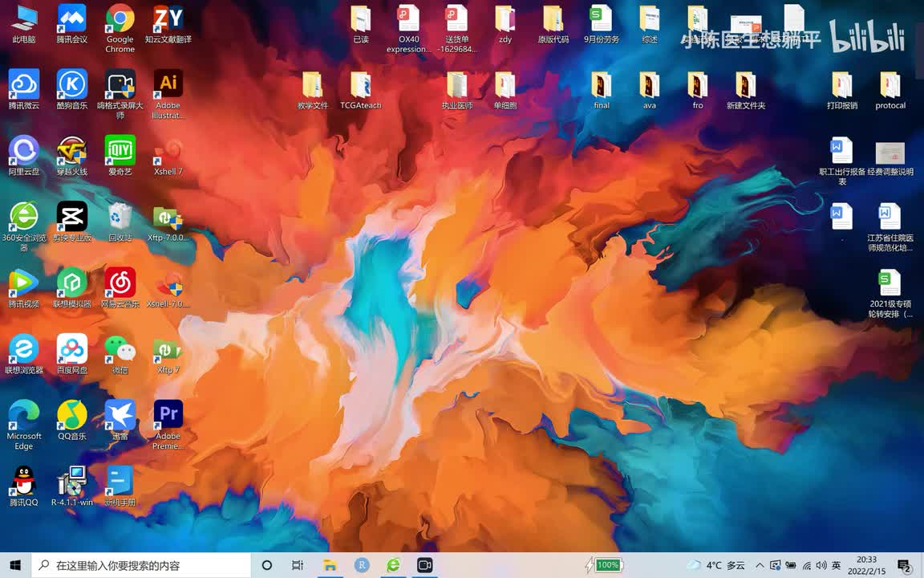Select the 迅雷 desktop shortcut

120,420
